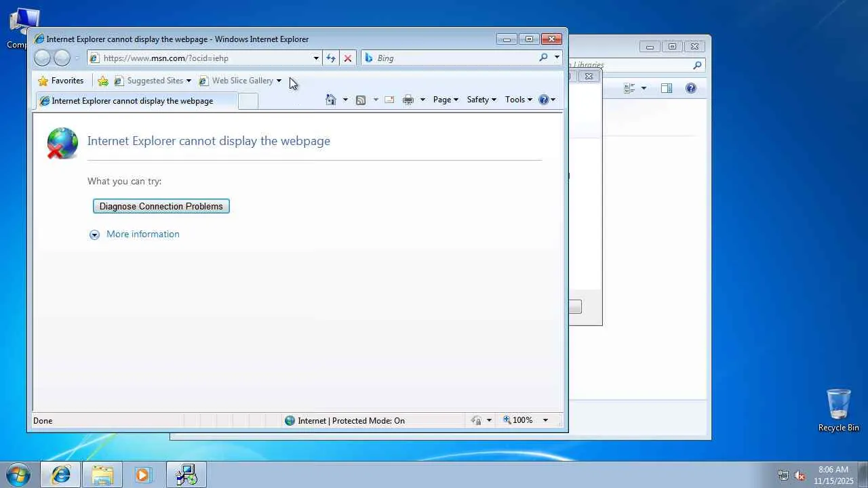Open the Favorites center
868x488 pixels.
click(x=61, y=81)
